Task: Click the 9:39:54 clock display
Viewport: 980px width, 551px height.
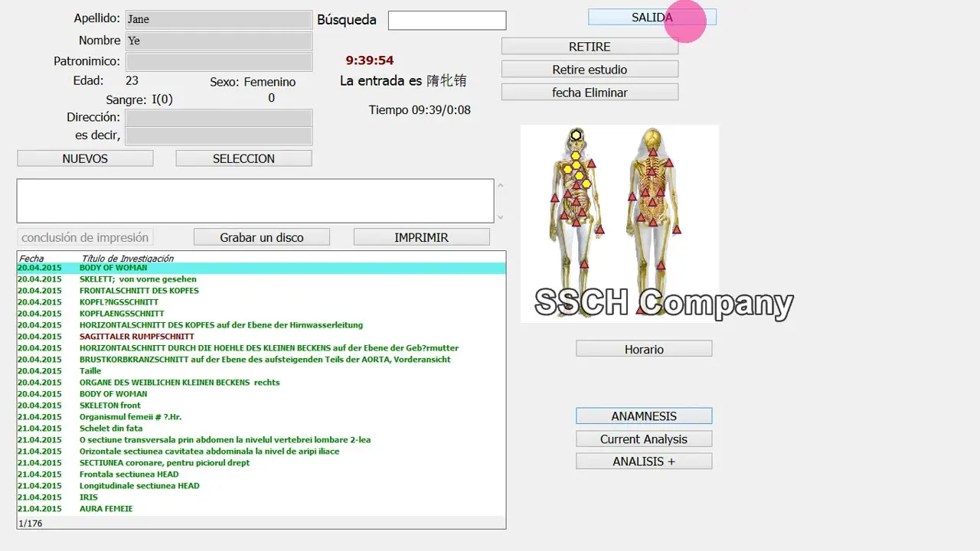Action: [x=370, y=60]
